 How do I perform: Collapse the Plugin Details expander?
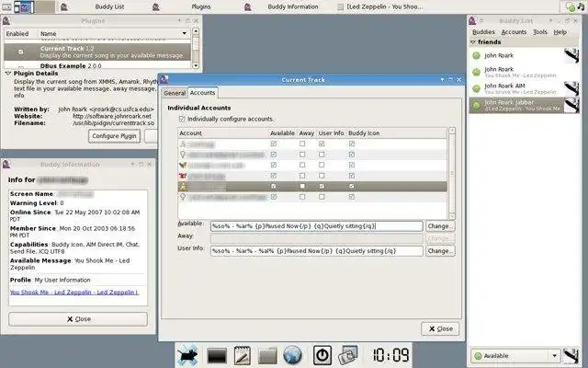point(8,74)
